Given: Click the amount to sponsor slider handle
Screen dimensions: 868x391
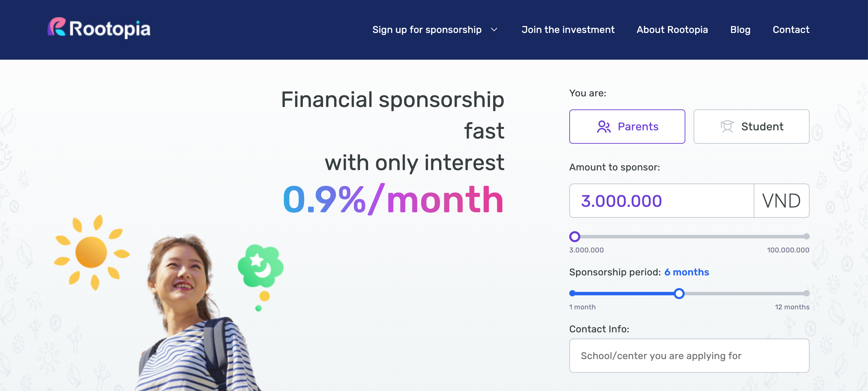Looking at the screenshot, I should click(x=575, y=236).
